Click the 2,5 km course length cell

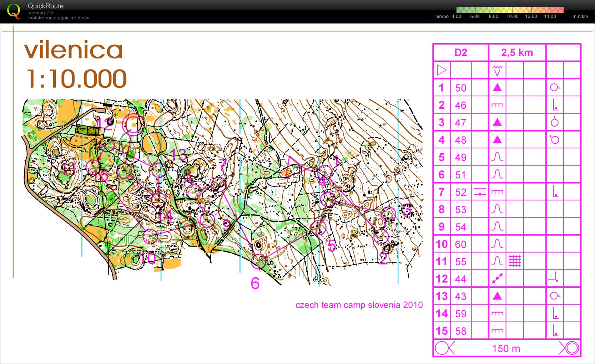click(517, 53)
